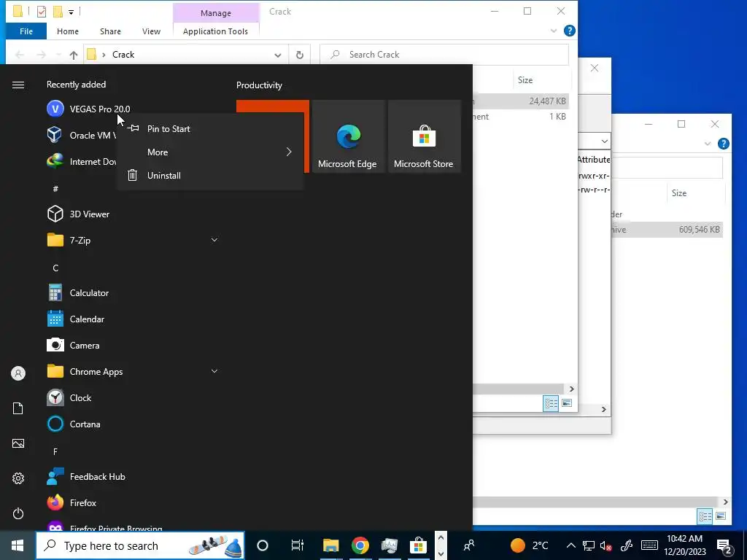
Task: Switch Crack window to large icons view
Action: click(566, 403)
